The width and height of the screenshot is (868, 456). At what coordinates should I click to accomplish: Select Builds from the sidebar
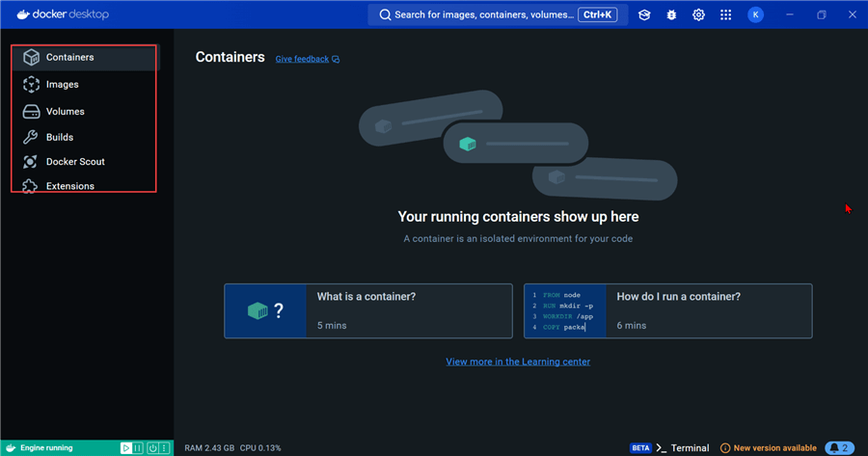tap(59, 137)
